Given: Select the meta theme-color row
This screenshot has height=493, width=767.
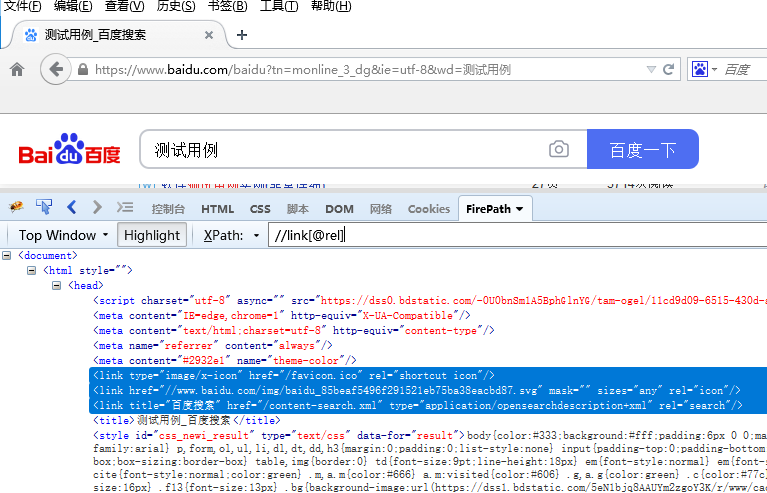Looking at the screenshot, I should coord(225,360).
